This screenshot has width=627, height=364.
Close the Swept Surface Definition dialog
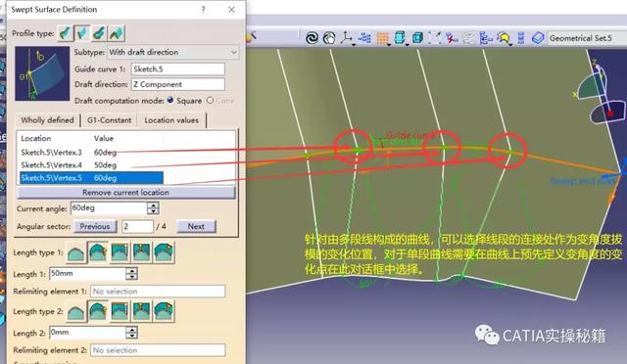tap(231, 9)
